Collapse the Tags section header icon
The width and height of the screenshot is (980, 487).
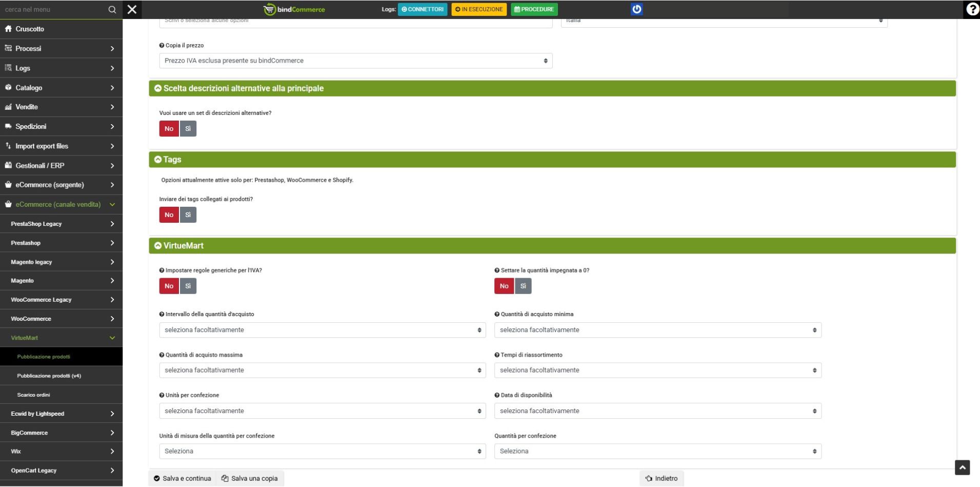click(x=158, y=160)
